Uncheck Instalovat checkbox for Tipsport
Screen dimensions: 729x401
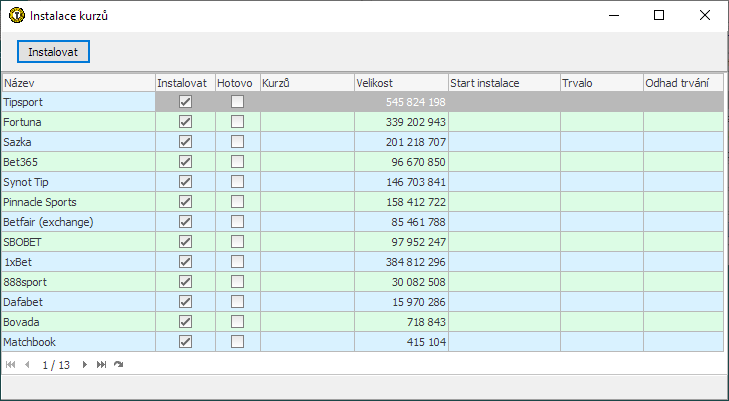[186, 101]
